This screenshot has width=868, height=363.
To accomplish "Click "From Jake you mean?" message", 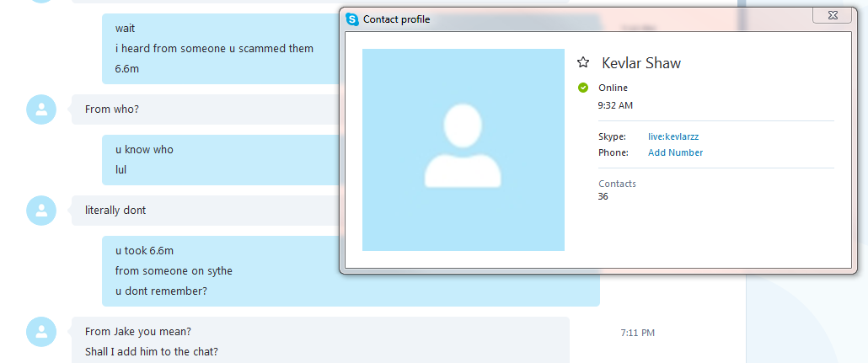I will (138, 332).
